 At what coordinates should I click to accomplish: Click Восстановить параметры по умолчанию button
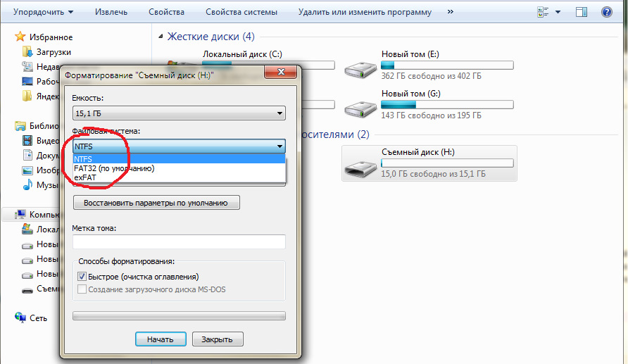(x=156, y=203)
